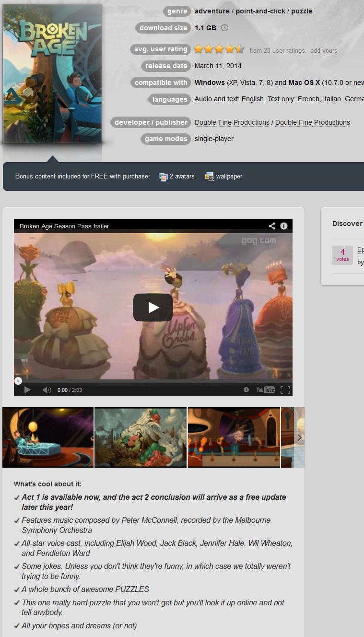Click the HD wallpaper bonus icon
364x637 pixels.
click(209, 177)
